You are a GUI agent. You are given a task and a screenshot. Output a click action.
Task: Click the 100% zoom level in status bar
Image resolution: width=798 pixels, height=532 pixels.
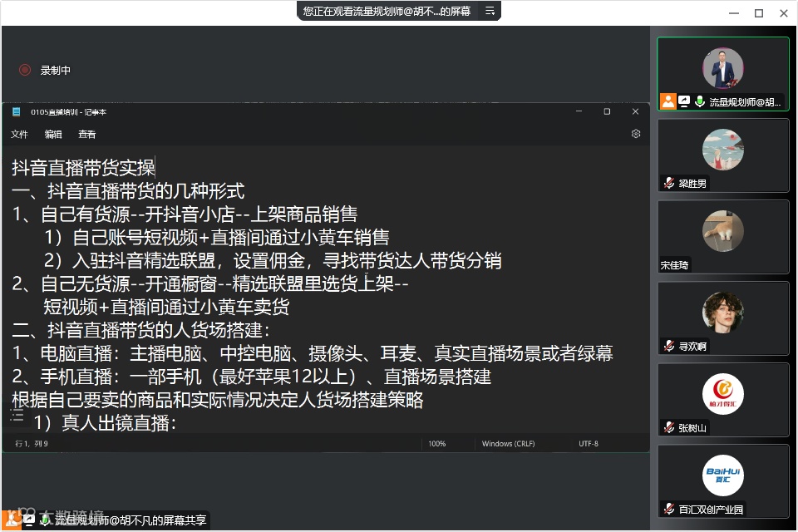[x=436, y=444]
